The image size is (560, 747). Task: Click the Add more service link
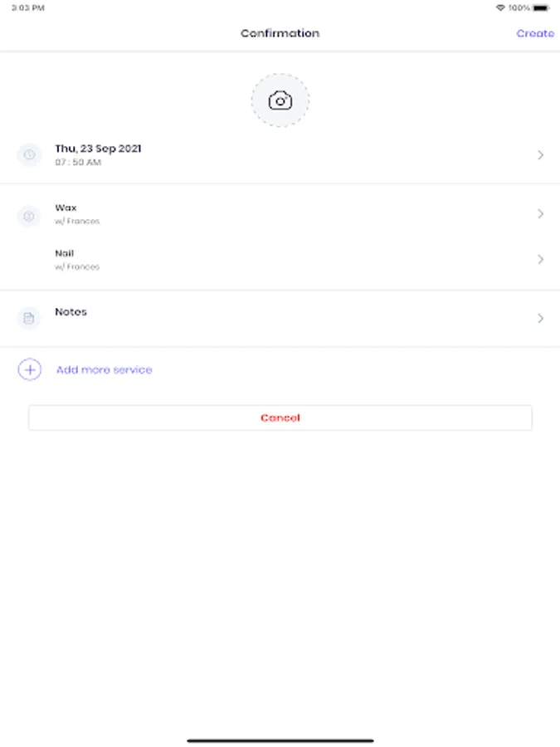[104, 370]
